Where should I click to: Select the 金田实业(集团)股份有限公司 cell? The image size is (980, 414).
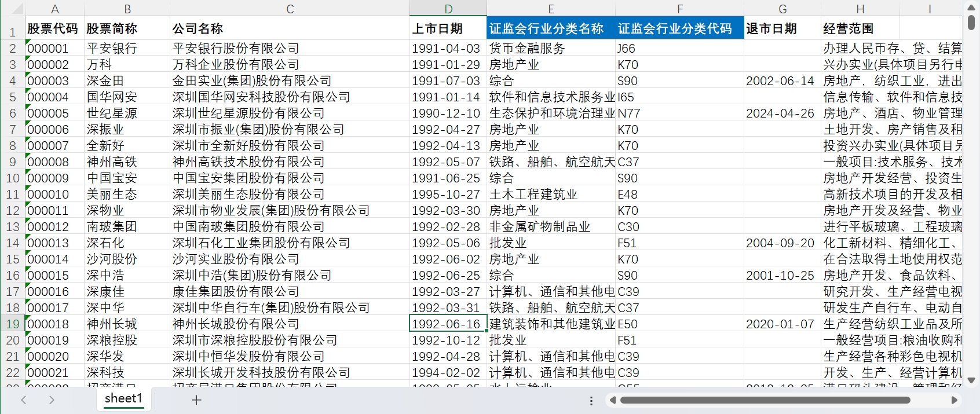[x=290, y=81]
